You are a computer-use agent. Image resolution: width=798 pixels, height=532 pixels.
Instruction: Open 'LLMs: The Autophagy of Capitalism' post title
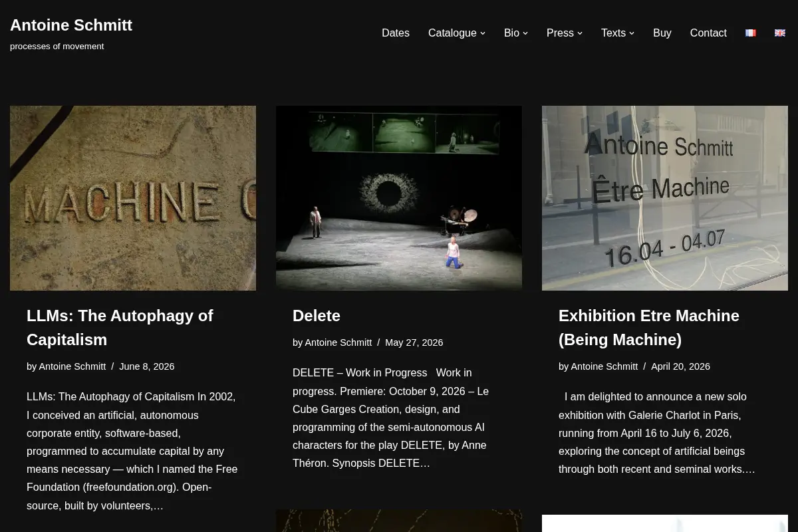pyautogui.click(x=120, y=328)
